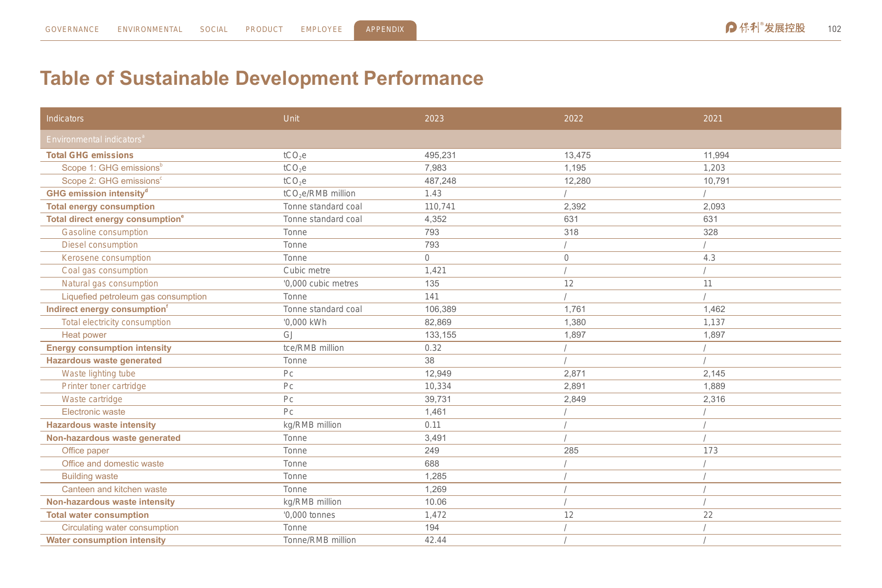The width and height of the screenshot is (882, 588).
Task: Go to the SOCIAL tab
Action: click(214, 29)
